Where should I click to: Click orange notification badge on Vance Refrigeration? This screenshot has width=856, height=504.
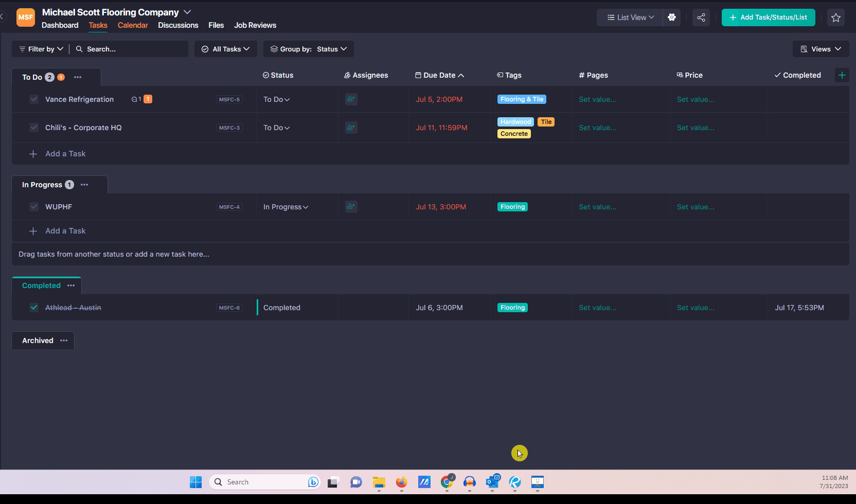click(x=148, y=99)
